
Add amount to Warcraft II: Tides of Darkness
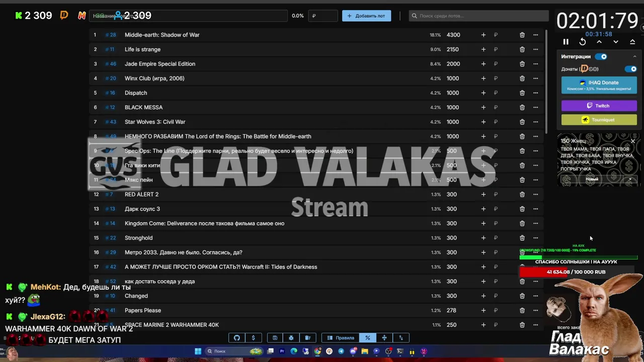[x=484, y=267]
